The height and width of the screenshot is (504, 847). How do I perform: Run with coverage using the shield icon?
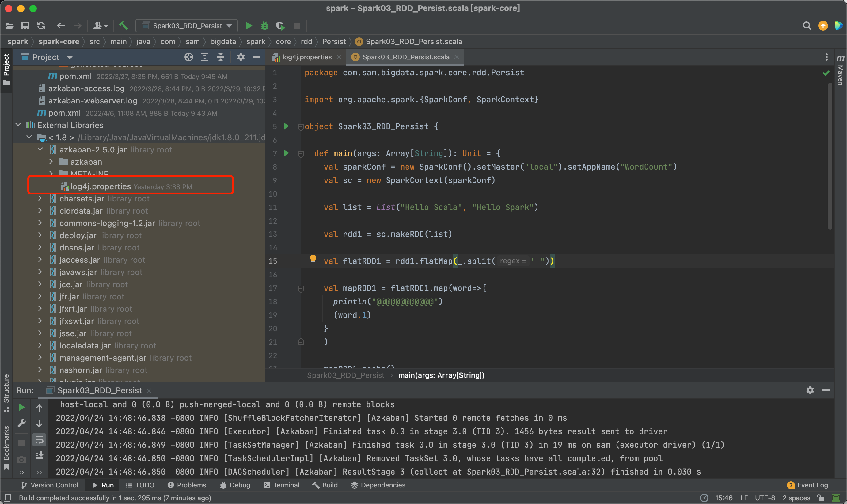click(x=281, y=26)
